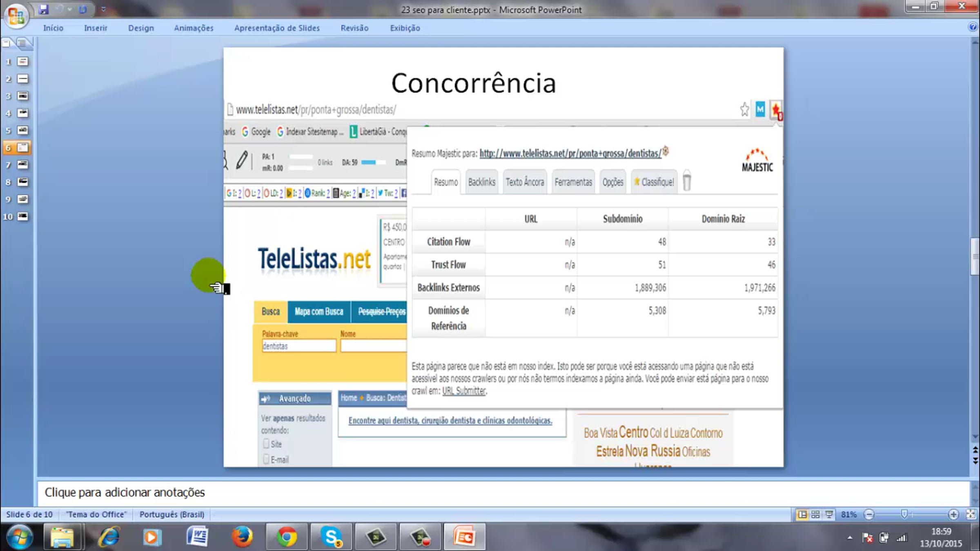Image resolution: width=980 pixels, height=551 pixels.
Task: Start slide show from status bar icon
Action: point(829,514)
